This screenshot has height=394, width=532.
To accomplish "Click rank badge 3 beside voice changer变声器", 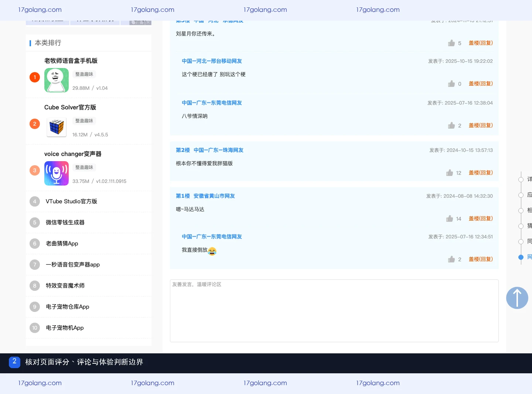I will [x=35, y=170].
